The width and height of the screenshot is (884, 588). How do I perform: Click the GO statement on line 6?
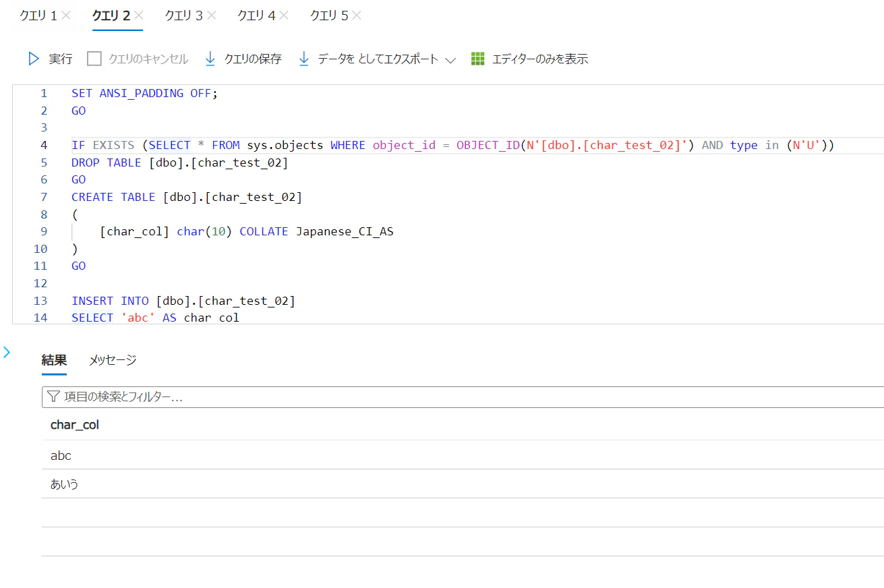(79, 179)
